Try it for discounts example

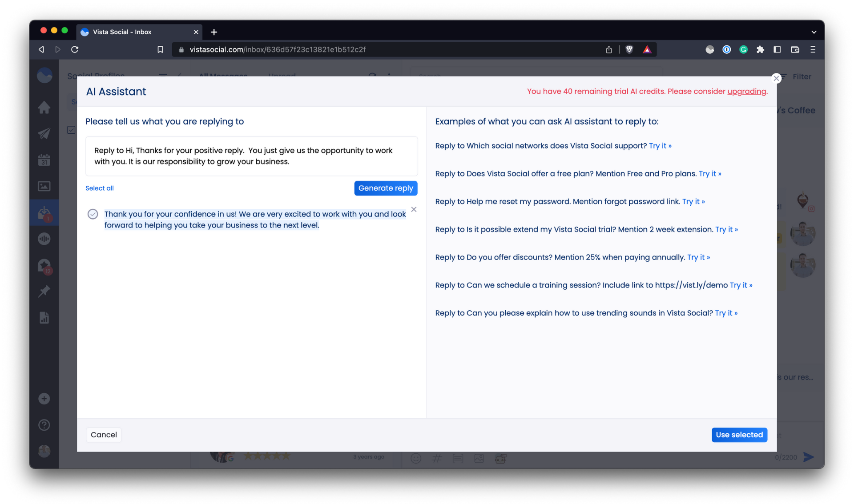698,257
